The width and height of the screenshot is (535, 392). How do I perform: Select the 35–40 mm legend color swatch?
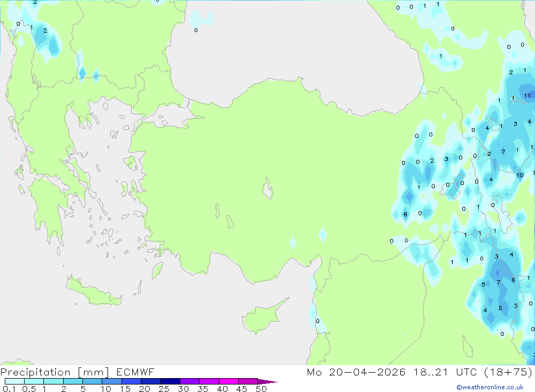coord(209,381)
